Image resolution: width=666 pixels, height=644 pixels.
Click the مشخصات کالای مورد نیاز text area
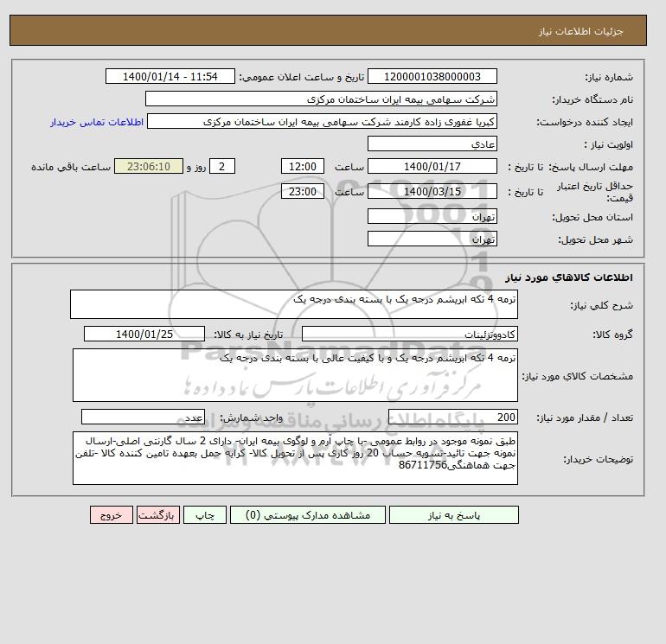[295, 375]
